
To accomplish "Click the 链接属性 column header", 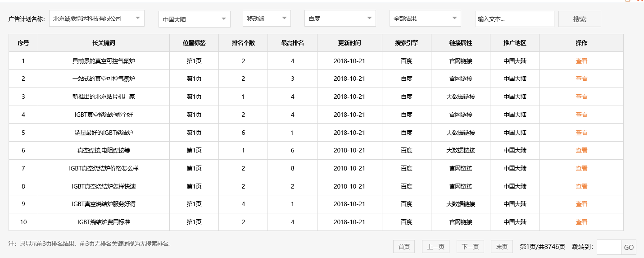I will tap(461, 43).
